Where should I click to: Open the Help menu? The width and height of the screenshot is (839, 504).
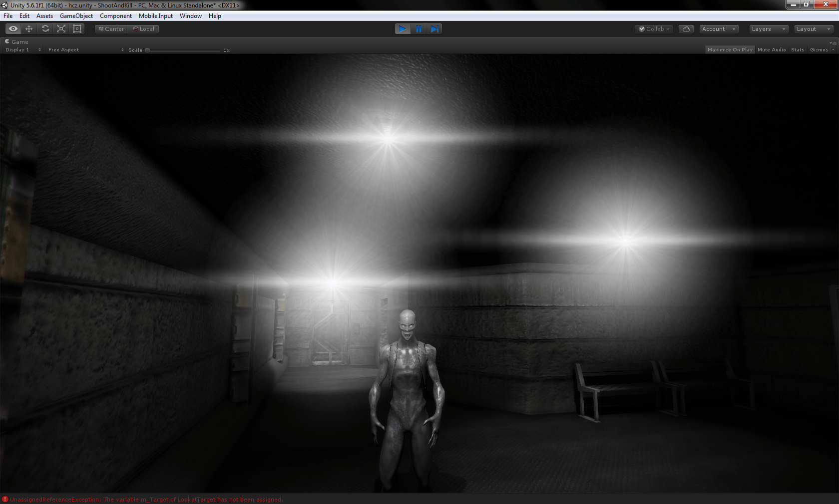215,16
